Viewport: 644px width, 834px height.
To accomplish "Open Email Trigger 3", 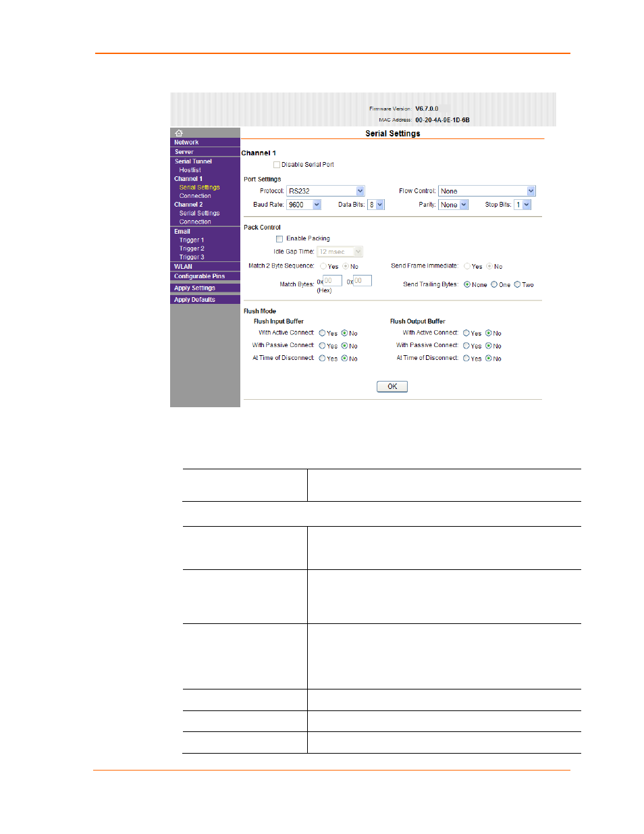I will pyautogui.click(x=192, y=257).
